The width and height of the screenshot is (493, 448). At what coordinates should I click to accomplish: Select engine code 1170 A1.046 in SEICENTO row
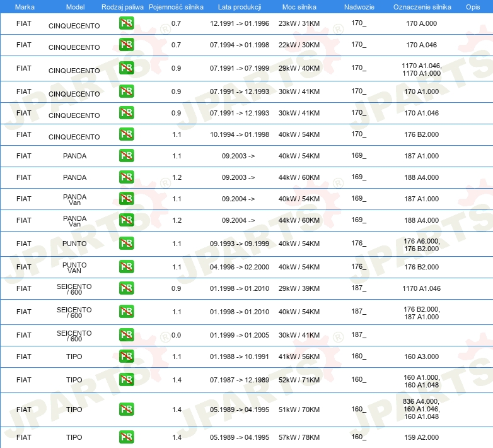421,288
